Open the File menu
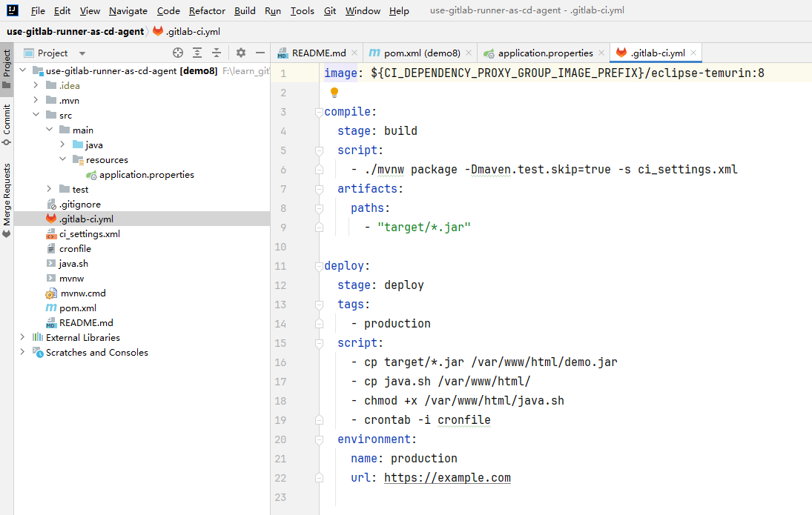 pos(38,11)
